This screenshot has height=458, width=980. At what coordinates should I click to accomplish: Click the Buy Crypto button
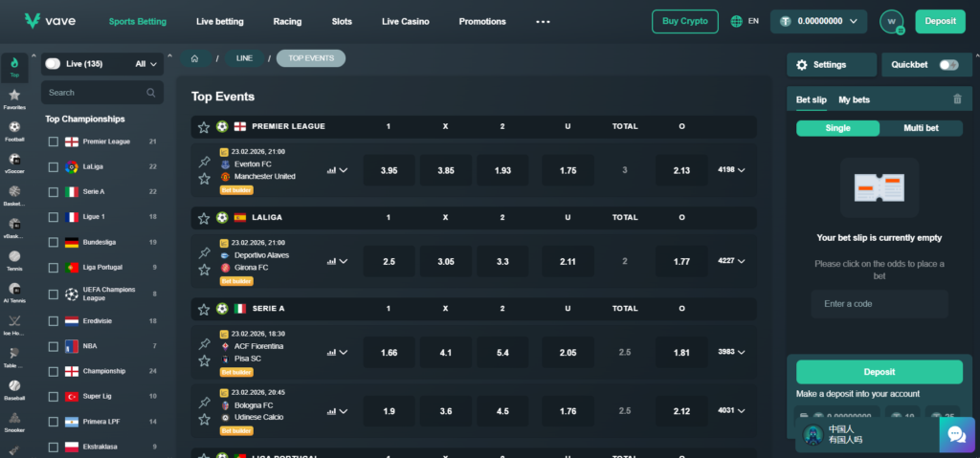point(685,21)
